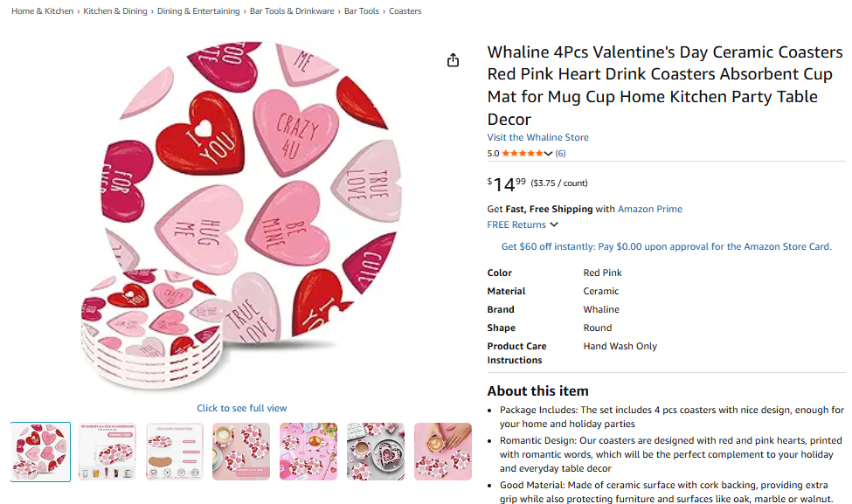
Task: Select the thumbnail with hand holding coffee
Action: coord(443,452)
